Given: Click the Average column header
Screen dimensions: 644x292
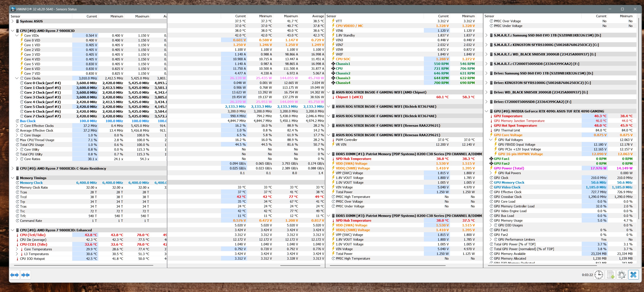Looking at the screenshot, I should pos(312,16).
